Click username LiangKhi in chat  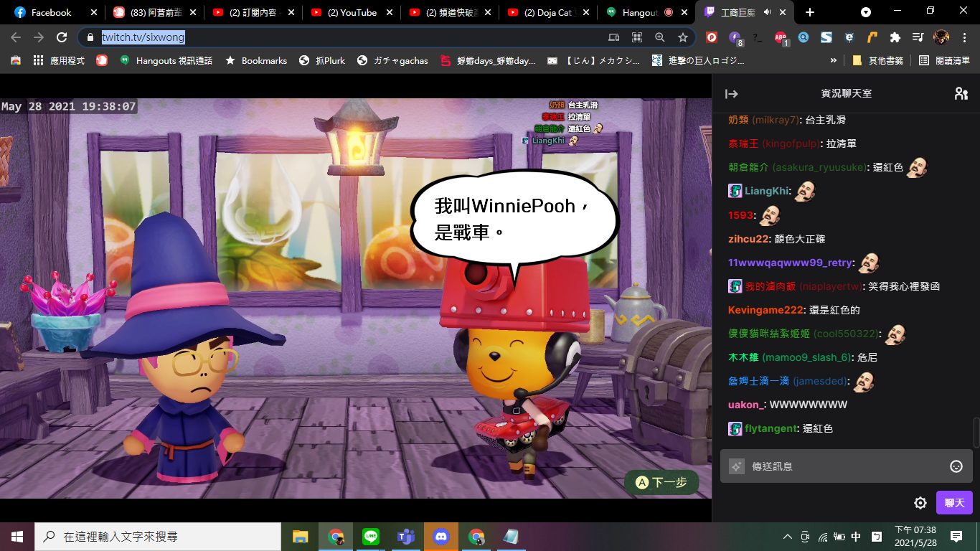[x=766, y=191]
